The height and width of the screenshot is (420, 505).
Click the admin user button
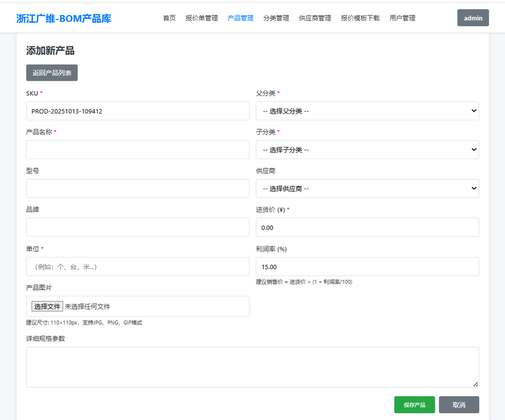[x=473, y=18]
